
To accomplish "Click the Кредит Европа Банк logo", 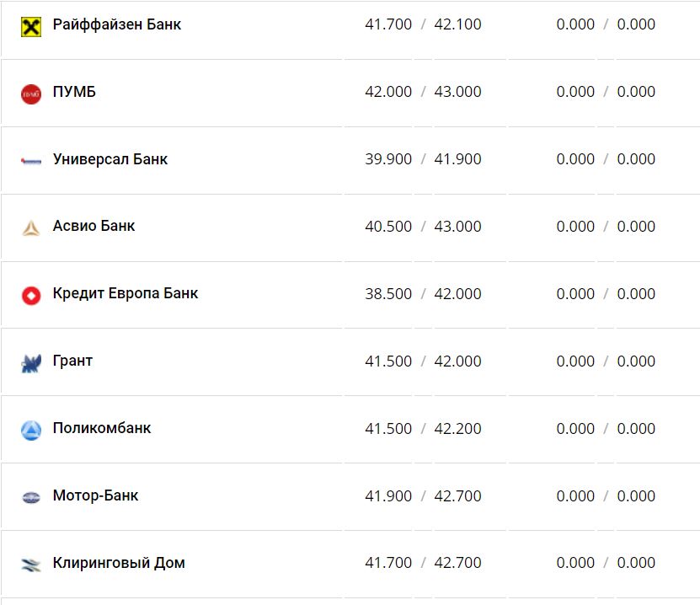I will pyautogui.click(x=30, y=295).
